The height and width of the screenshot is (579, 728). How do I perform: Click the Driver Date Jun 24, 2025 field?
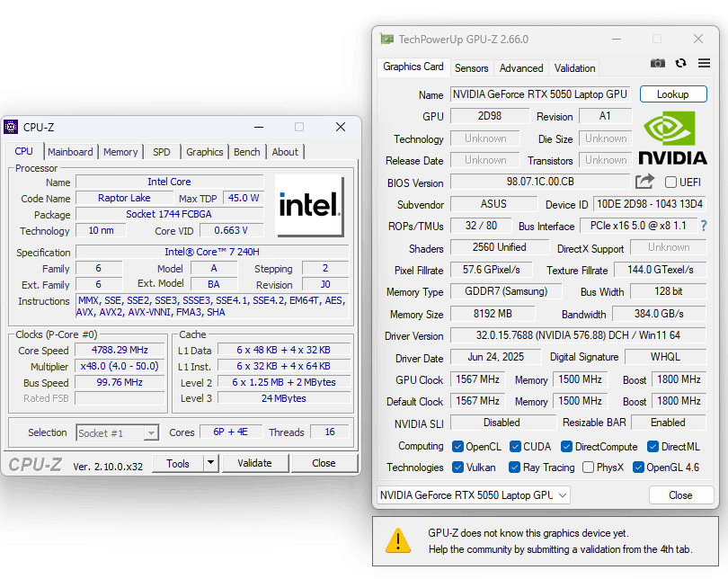pyautogui.click(x=495, y=357)
